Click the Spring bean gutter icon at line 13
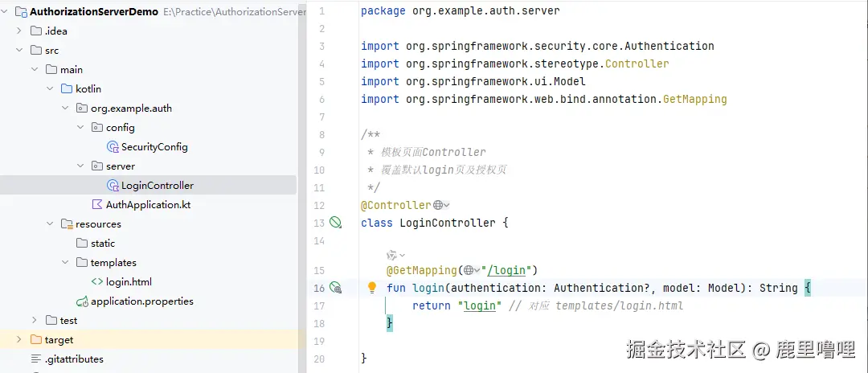The width and height of the screenshot is (868, 373). (x=335, y=223)
